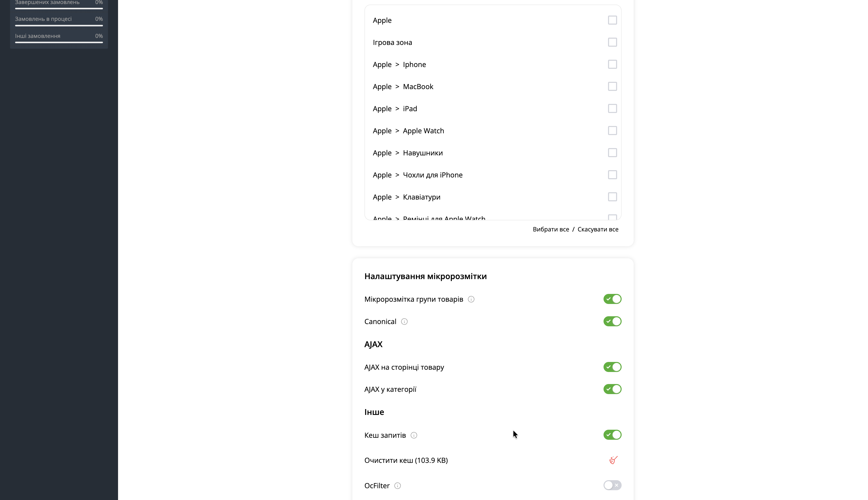Click the clear cache broom icon
The image size is (868, 500).
tap(613, 460)
